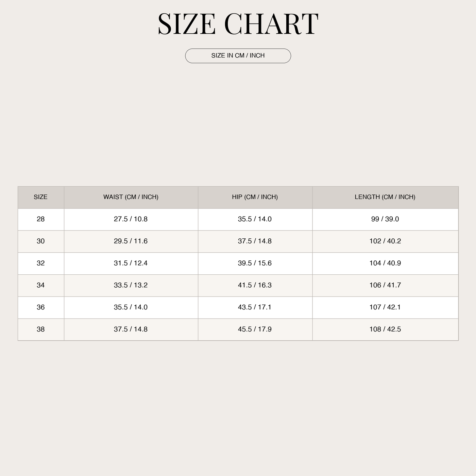Click size 34 row label
476x476 pixels.
(x=40, y=285)
